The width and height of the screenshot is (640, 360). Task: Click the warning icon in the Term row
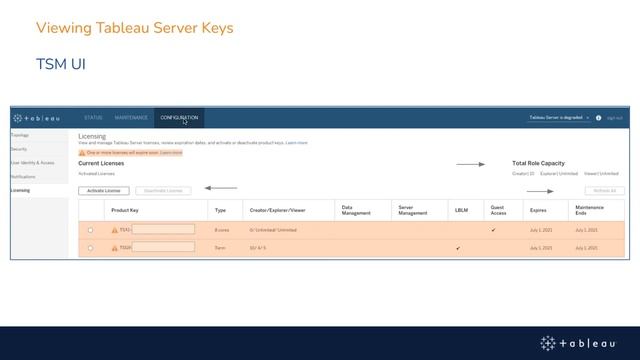click(115, 248)
